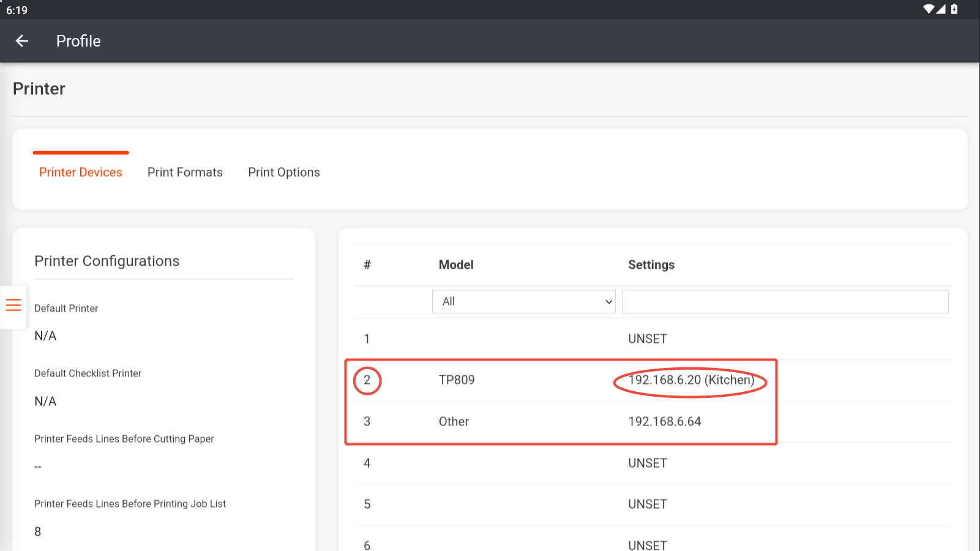Tap the cellular signal icon

point(941,9)
